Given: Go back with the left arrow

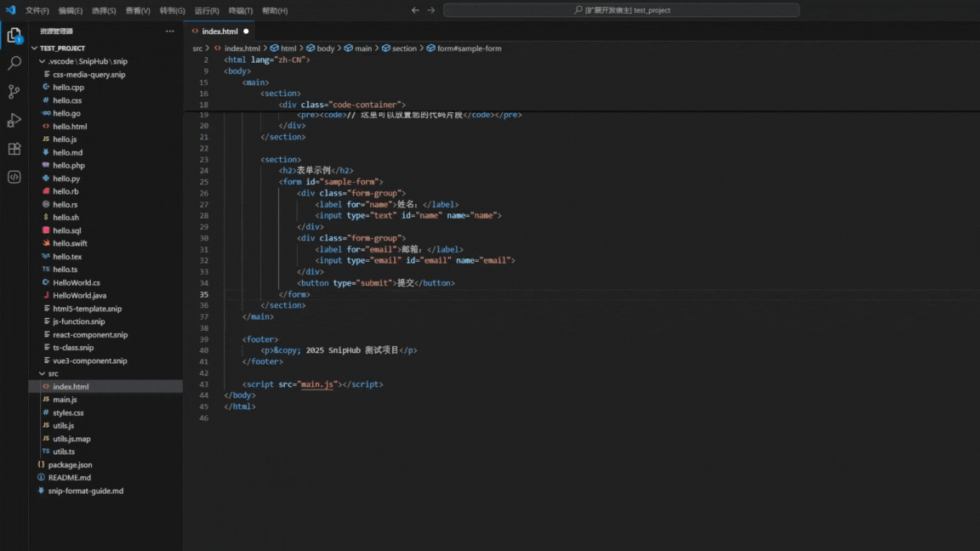Looking at the screenshot, I should tap(415, 10).
